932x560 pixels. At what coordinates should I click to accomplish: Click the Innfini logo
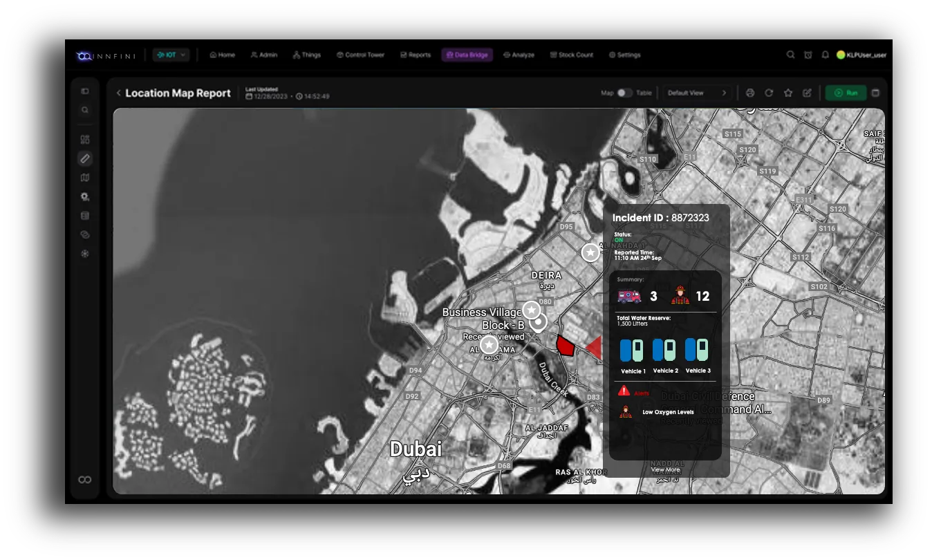(106, 55)
